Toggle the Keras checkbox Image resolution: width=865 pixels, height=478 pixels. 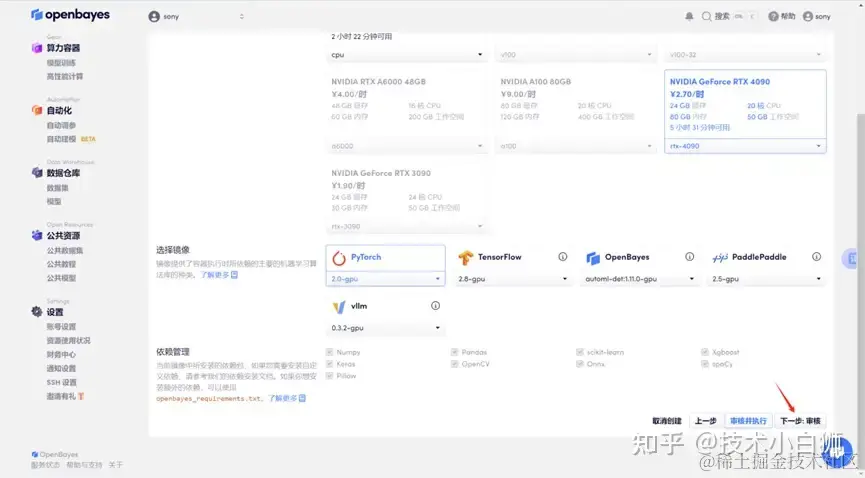click(329, 364)
